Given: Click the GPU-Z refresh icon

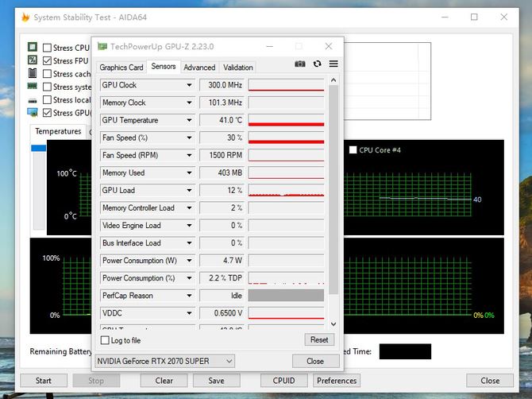Looking at the screenshot, I should [318, 64].
